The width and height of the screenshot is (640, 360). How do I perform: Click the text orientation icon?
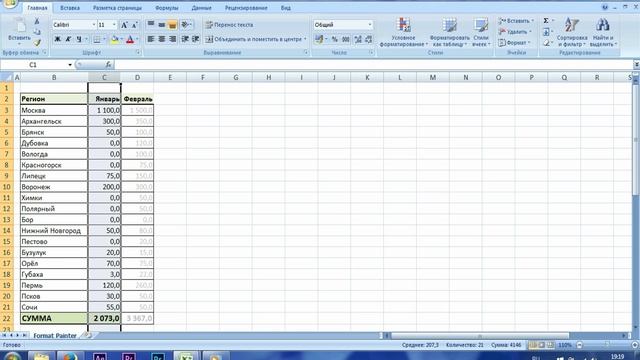click(185, 24)
